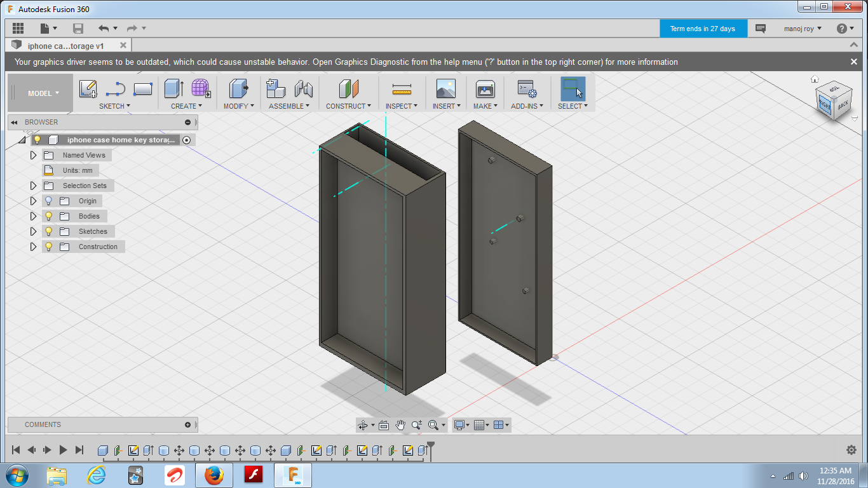This screenshot has height=488, width=868.
Task: Click the Pan hand icon in navigation bar
Action: [400, 425]
